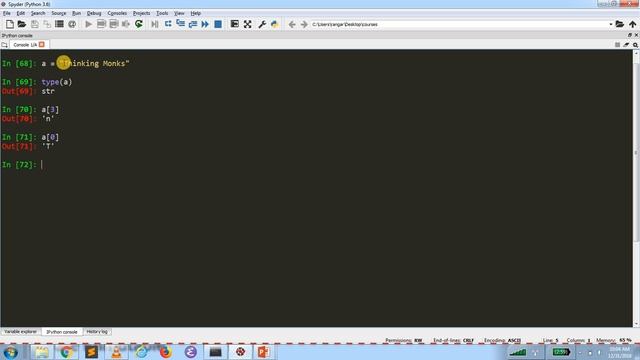
Task: Click the @ symbol finder icon
Action: click(72, 24)
